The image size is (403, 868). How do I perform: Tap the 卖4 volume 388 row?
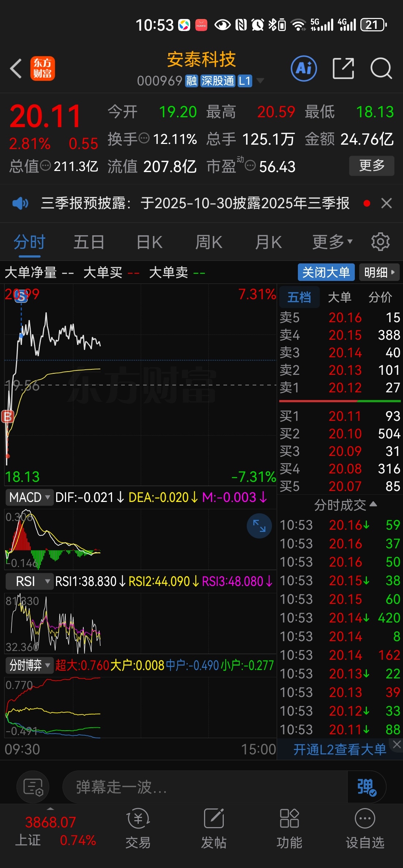pyautogui.click(x=340, y=335)
